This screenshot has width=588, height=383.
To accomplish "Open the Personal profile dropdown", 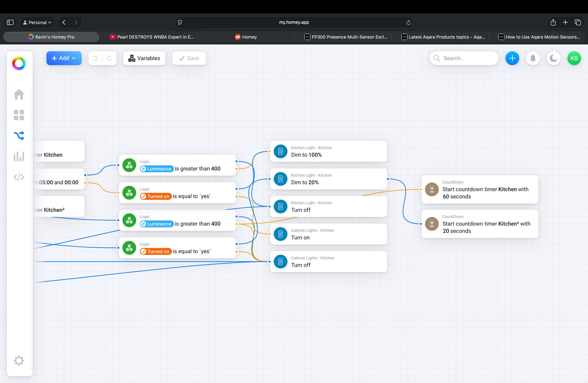I will (37, 22).
